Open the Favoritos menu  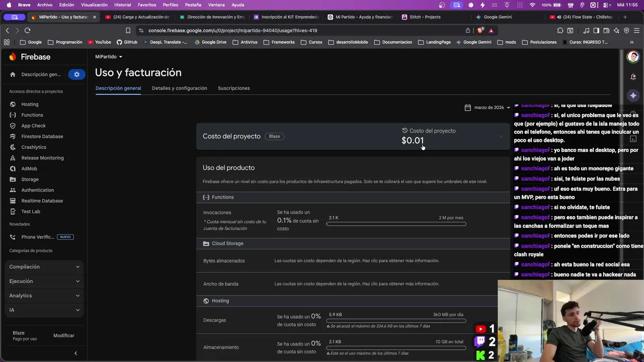coord(147,5)
